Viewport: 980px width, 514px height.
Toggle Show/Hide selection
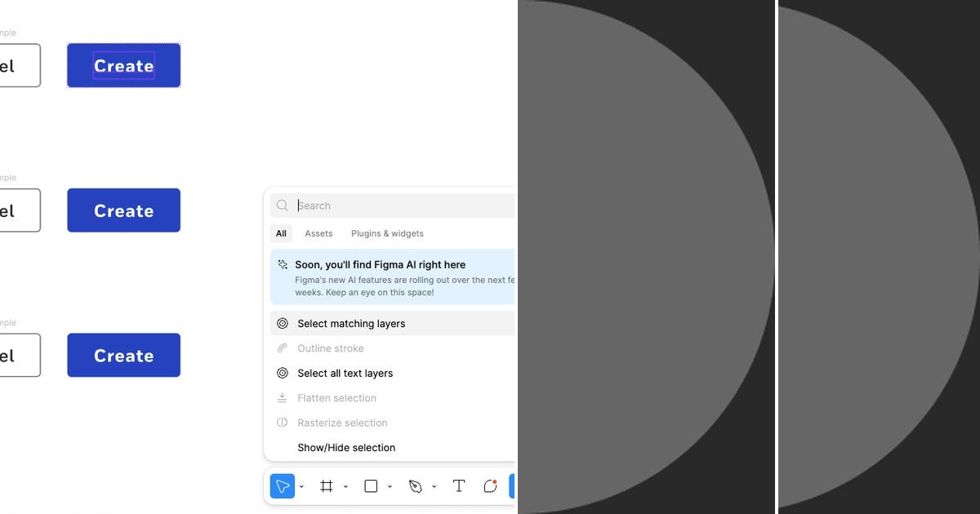[346, 447]
